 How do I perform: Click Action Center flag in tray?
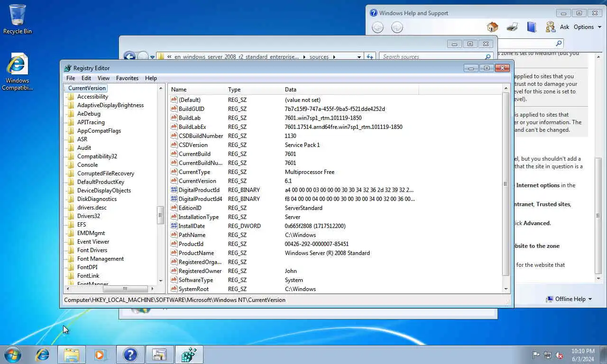coord(536,355)
